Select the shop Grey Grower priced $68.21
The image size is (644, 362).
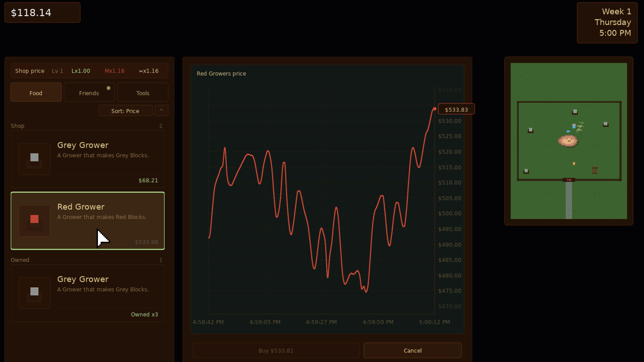coord(88,159)
